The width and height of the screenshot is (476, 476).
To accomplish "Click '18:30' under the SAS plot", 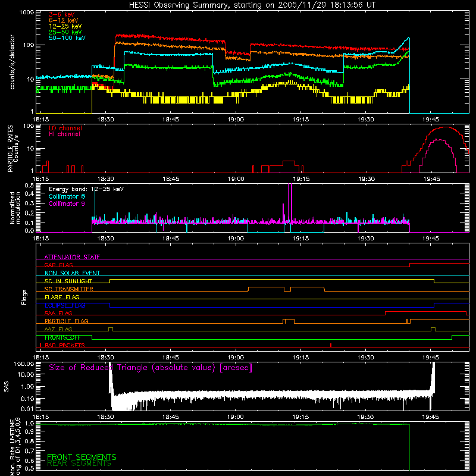I will tap(105, 417).
